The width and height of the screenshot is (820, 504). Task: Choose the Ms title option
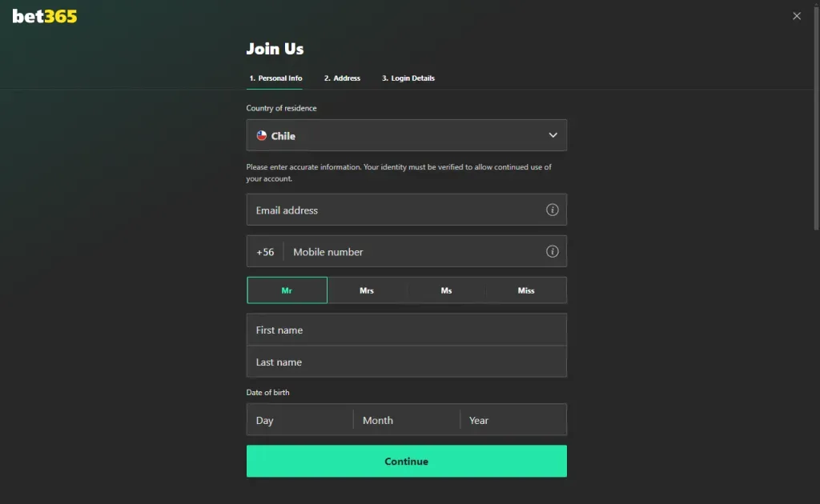tap(446, 290)
